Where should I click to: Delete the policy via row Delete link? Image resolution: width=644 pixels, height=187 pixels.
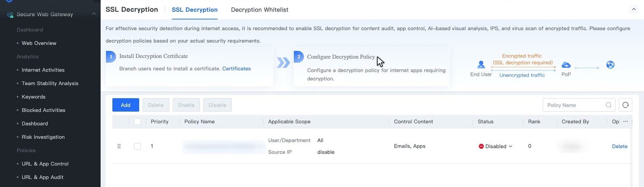[x=619, y=146]
